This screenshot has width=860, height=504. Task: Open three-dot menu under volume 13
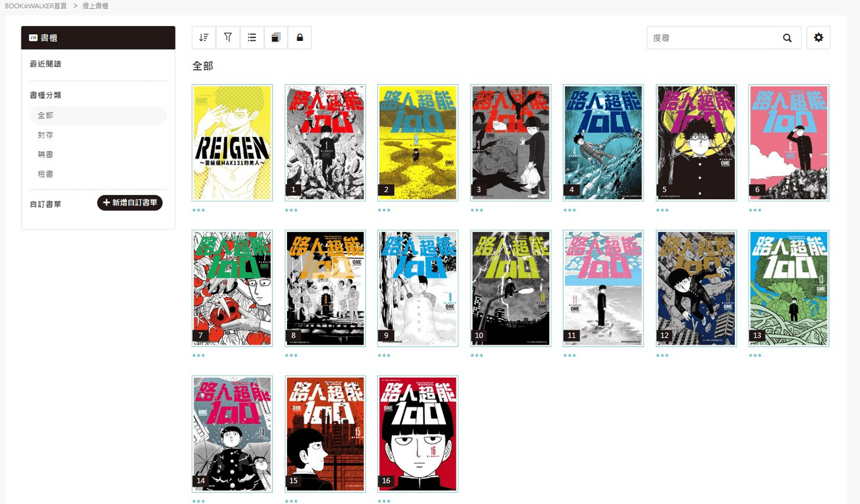click(x=755, y=355)
